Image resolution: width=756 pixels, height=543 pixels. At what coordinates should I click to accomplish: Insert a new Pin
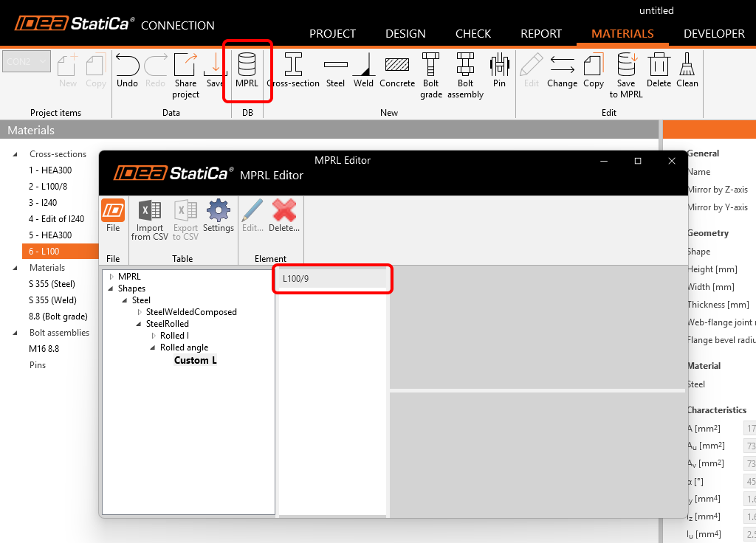point(499,71)
